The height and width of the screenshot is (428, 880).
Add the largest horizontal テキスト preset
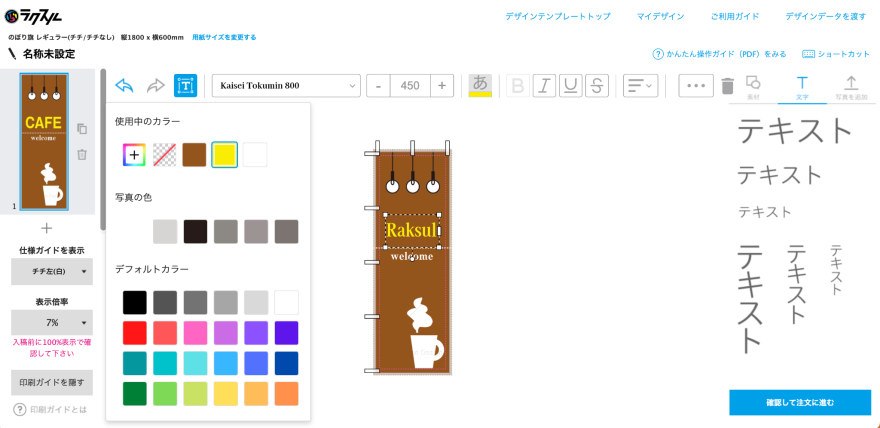click(x=795, y=131)
